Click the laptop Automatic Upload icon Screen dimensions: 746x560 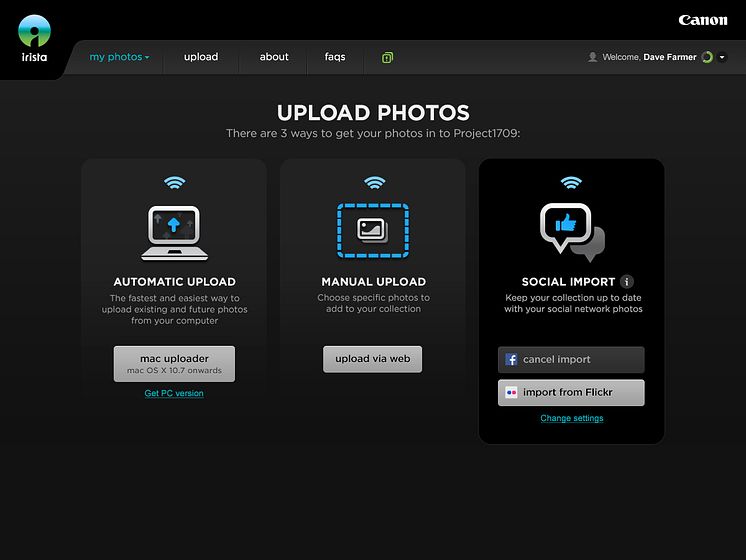coord(174,229)
